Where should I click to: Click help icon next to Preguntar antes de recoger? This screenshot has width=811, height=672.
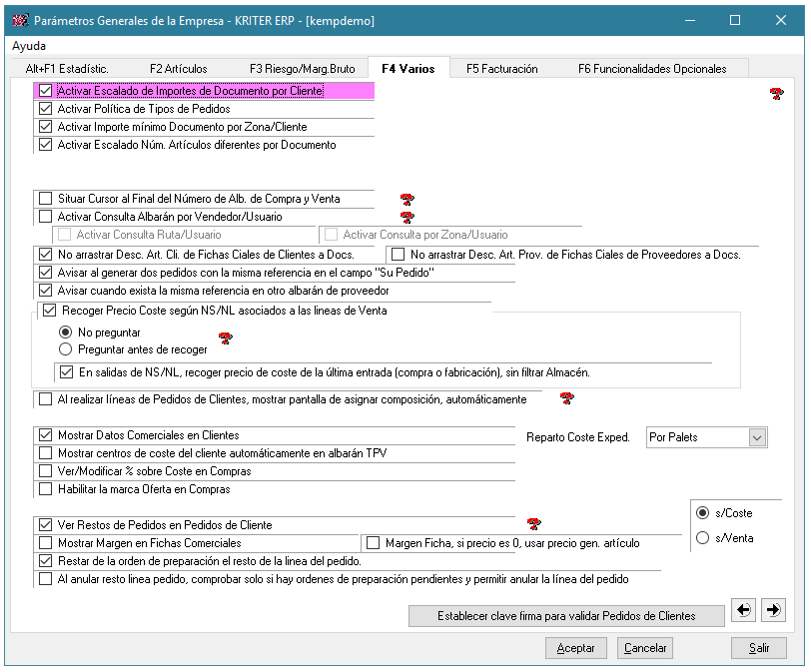point(225,338)
